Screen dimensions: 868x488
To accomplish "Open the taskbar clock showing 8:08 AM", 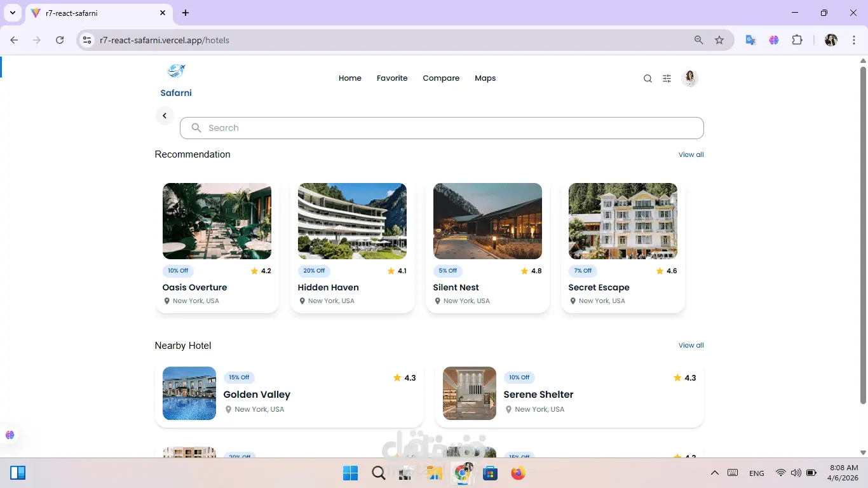I will pyautogui.click(x=843, y=473).
